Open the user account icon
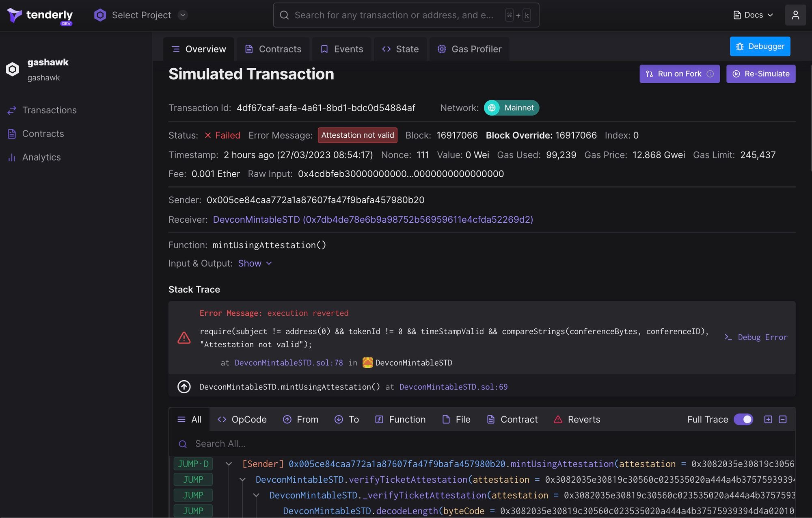The width and height of the screenshot is (812, 518). pos(796,15)
